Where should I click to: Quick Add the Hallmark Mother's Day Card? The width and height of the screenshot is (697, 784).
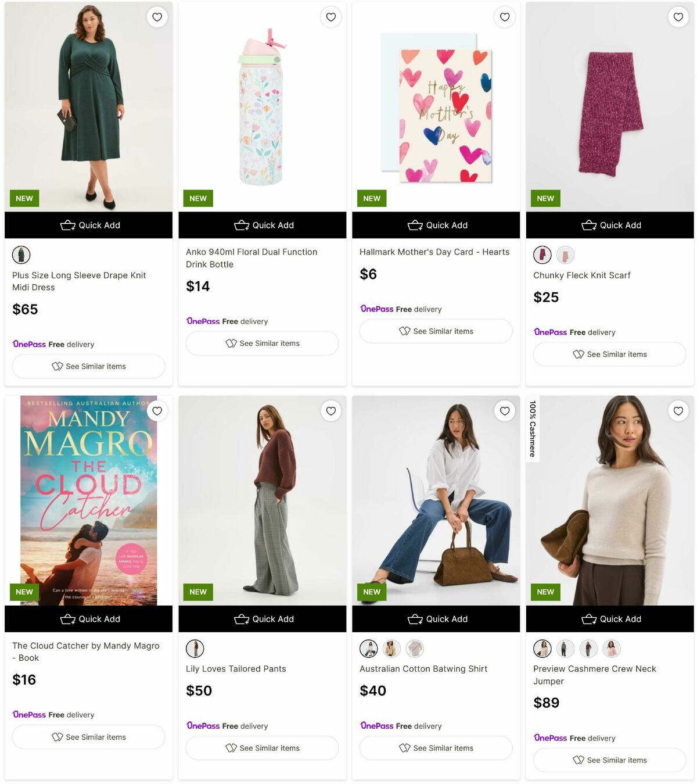[436, 225]
